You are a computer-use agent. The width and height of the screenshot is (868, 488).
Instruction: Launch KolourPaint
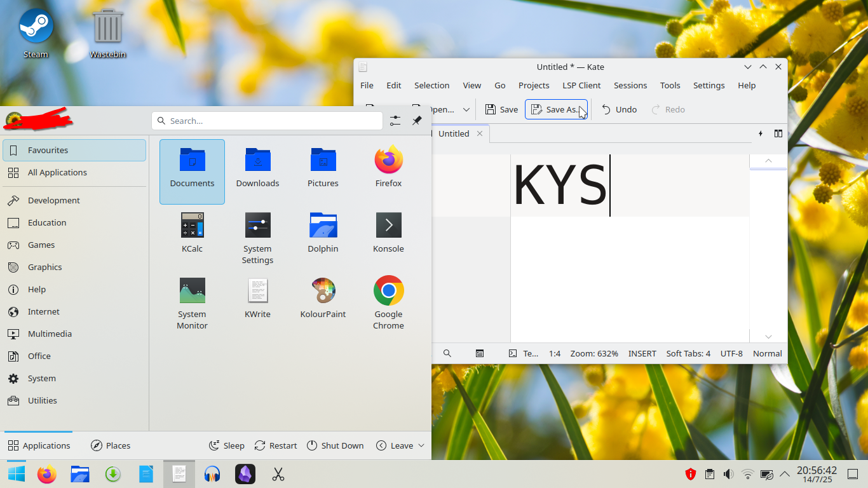pyautogui.click(x=323, y=302)
